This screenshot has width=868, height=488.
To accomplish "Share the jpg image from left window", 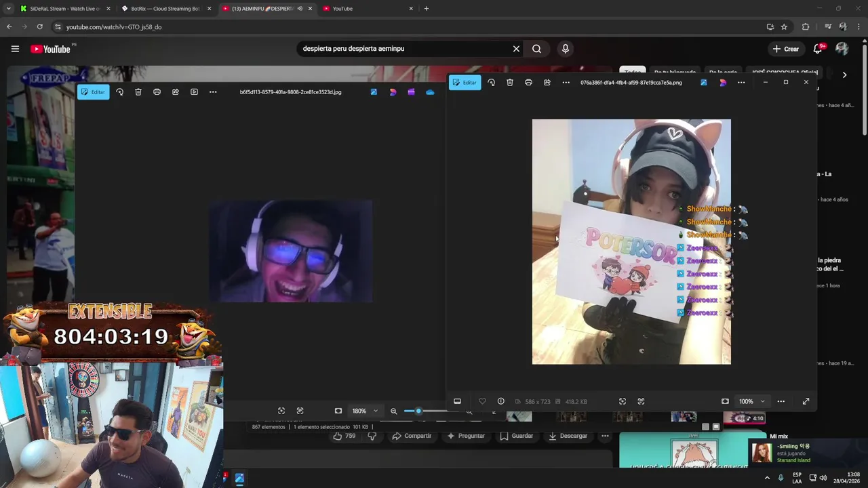I will [176, 92].
